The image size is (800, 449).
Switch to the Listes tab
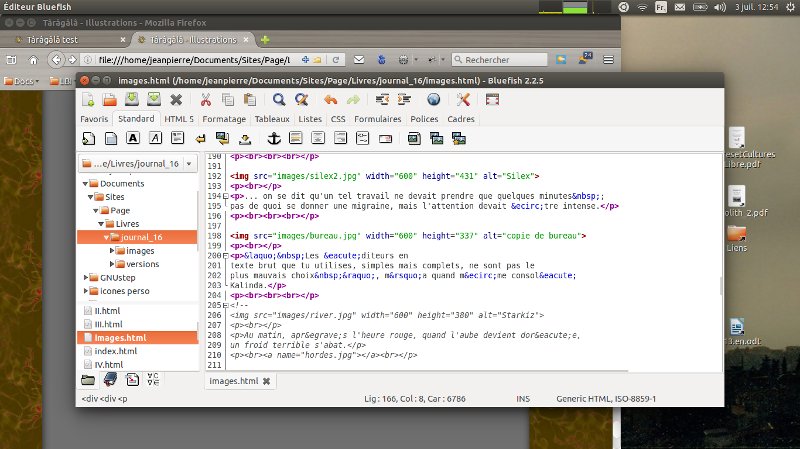pos(310,119)
